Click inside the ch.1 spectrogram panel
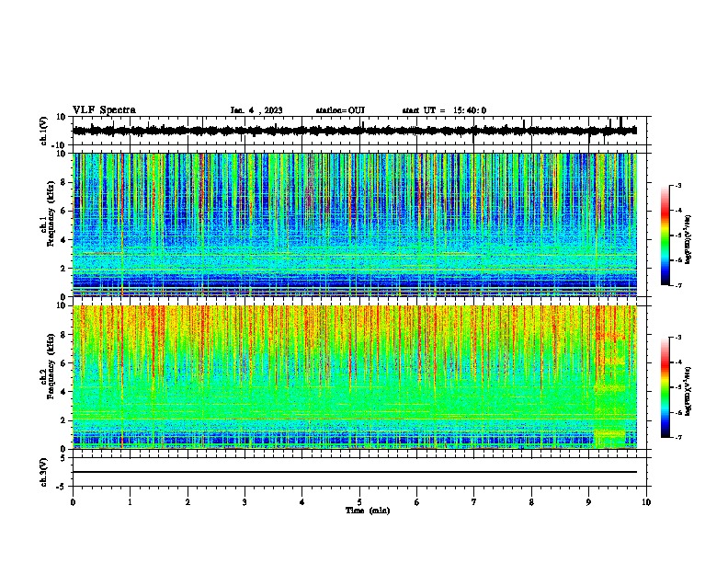Viewport: 728px width, 563px height. point(354,224)
